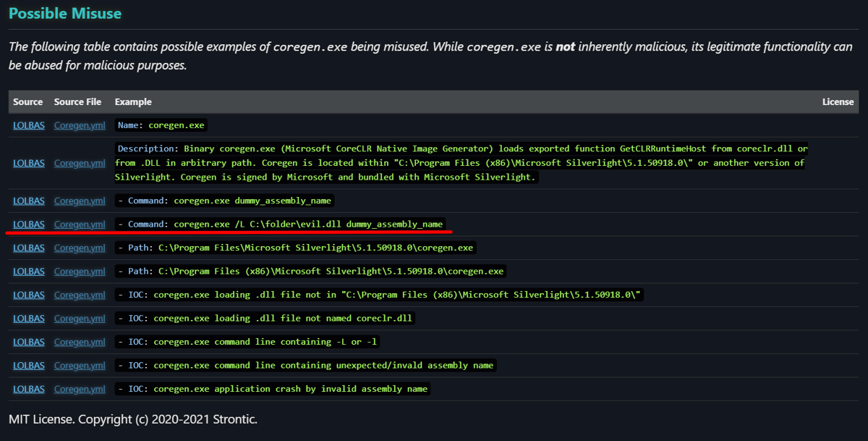The image size is (868, 441).
Task: Open LOLBAS link in the Name row
Action: coord(28,125)
